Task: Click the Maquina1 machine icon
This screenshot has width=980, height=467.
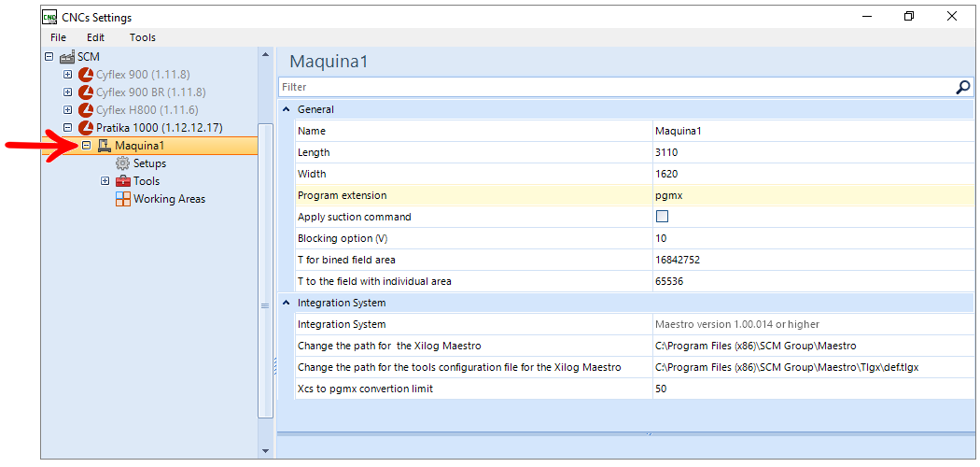Action: pos(104,146)
